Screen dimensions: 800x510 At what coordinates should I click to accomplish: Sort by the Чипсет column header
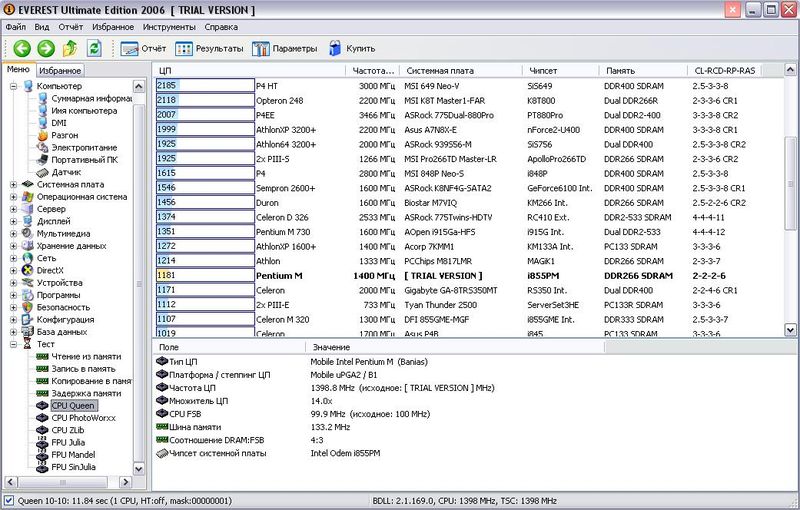click(x=561, y=70)
